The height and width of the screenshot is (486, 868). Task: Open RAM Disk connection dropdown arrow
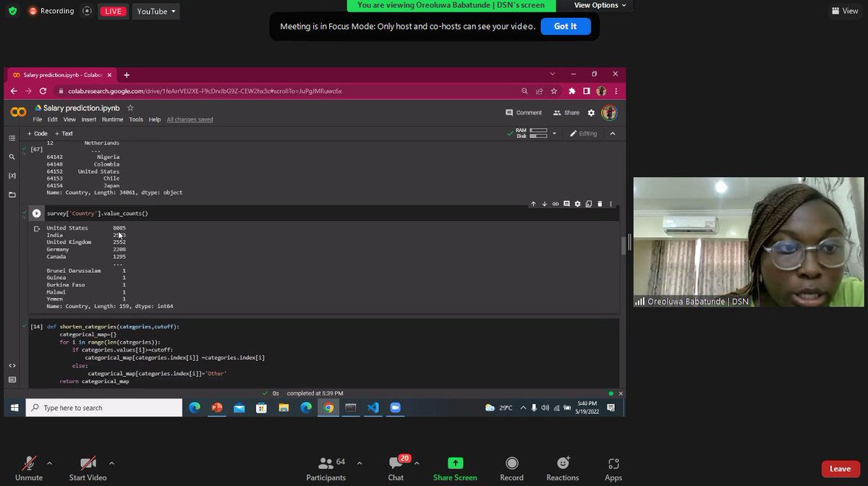click(x=555, y=134)
